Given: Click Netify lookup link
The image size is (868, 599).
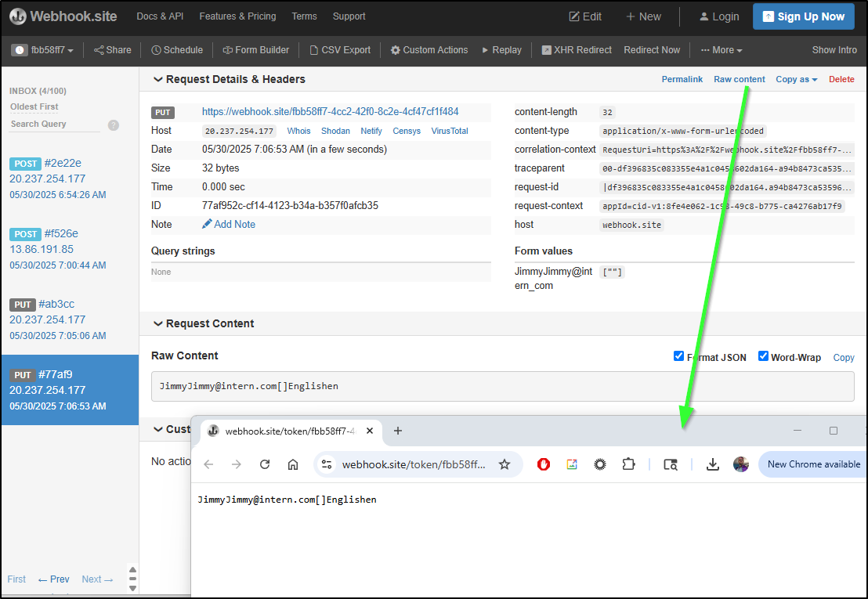Looking at the screenshot, I should click(x=371, y=131).
